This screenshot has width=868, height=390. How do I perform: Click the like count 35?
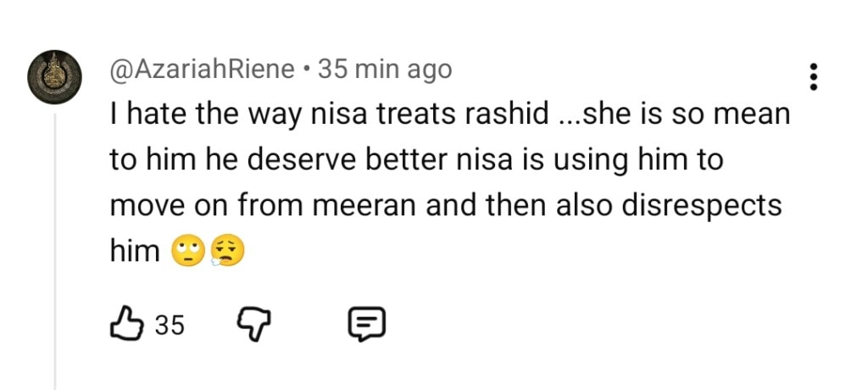click(170, 325)
